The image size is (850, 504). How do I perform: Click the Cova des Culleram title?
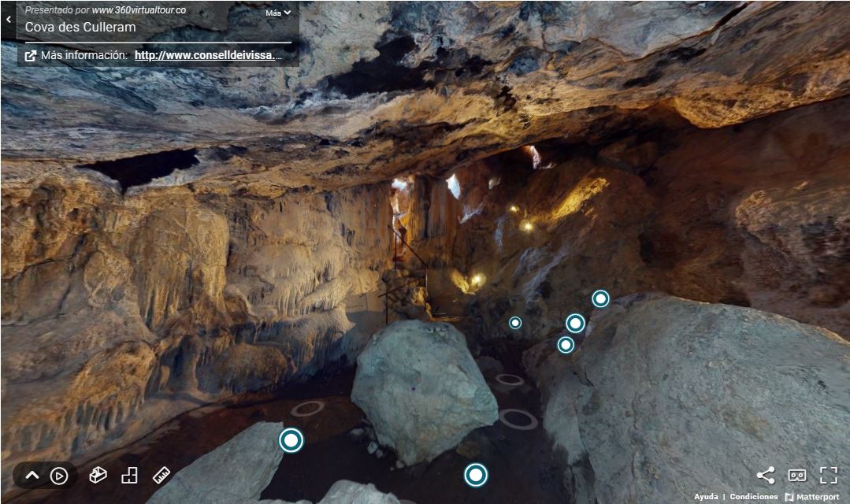point(80,27)
